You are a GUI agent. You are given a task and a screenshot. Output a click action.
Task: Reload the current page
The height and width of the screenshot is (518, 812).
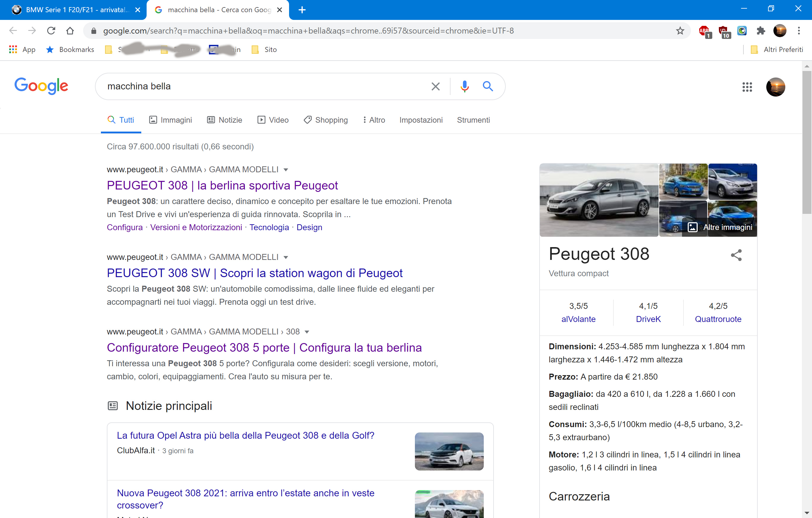pyautogui.click(x=51, y=31)
